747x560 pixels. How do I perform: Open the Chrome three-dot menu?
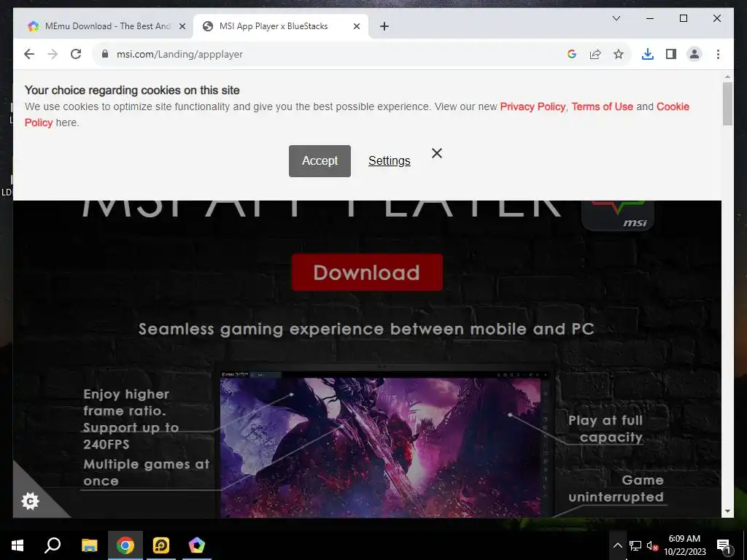pyautogui.click(x=718, y=54)
